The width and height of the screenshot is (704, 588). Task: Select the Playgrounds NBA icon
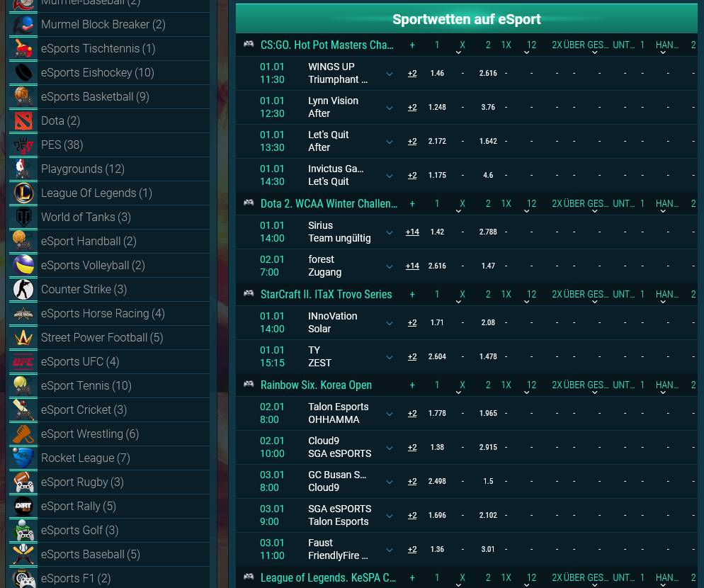click(23, 169)
